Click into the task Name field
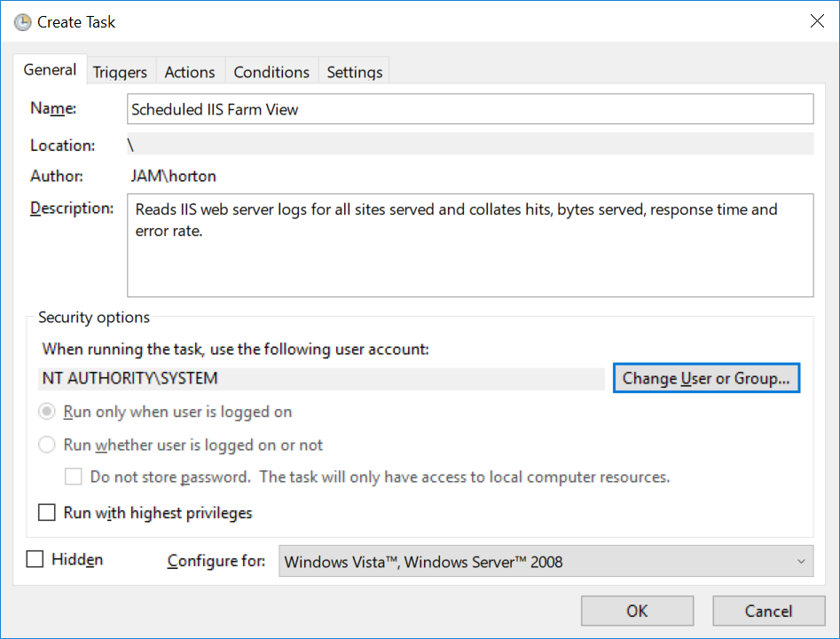 pos(470,109)
